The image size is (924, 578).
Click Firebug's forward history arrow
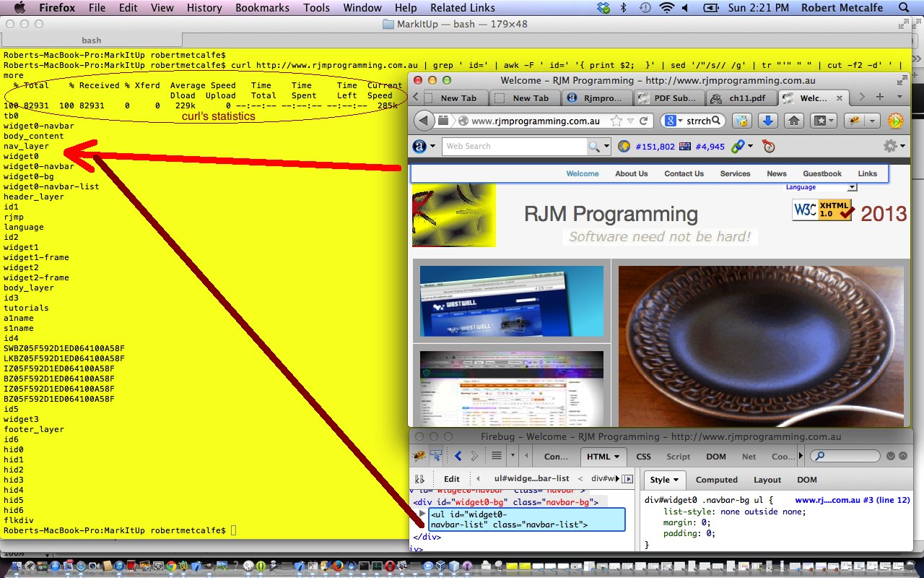tap(474, 456)
